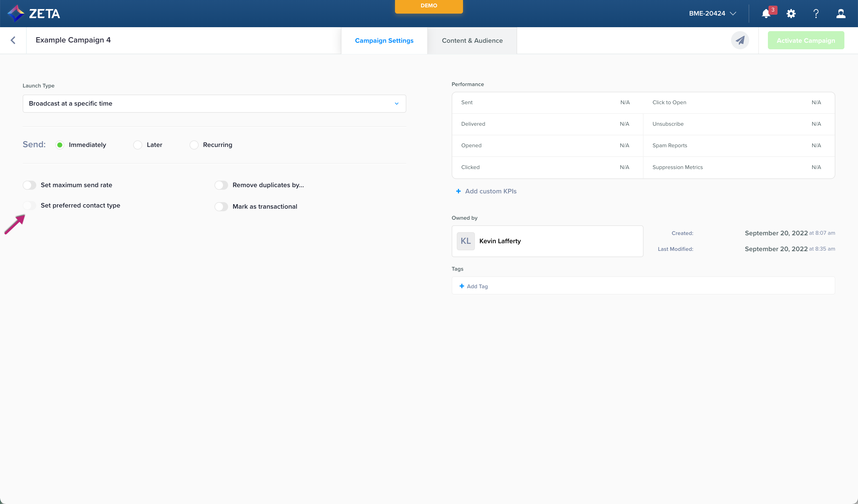Screen dimensions: 858x504
Task: Select the Later send radio option
Action: (x=137, y=145)
